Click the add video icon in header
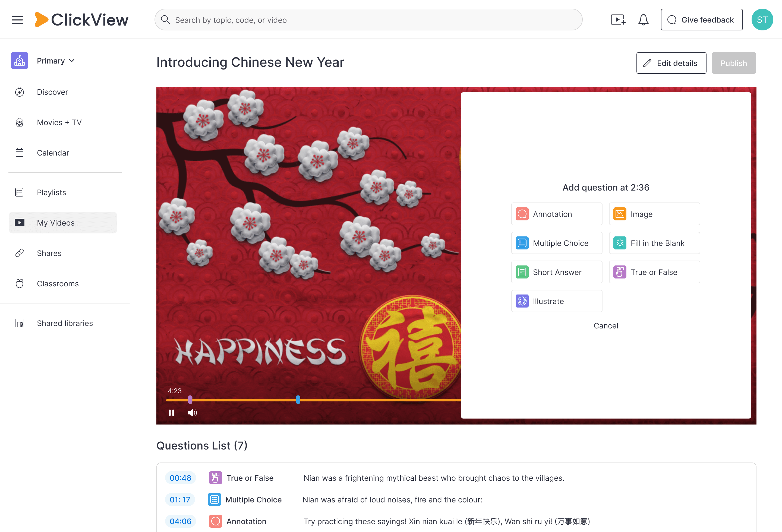The image size is (782, 532). pos(618,20)
